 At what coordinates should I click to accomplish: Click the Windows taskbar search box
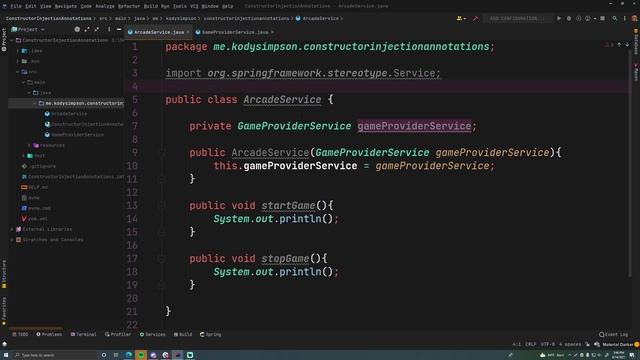coord(55,355)
